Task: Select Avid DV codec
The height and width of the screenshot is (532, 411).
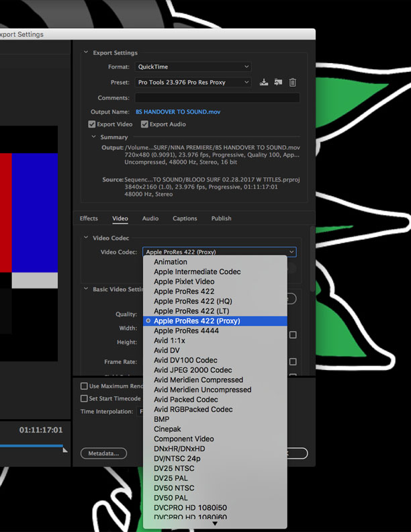Action: pyautogui.click(x=215, y=351)
